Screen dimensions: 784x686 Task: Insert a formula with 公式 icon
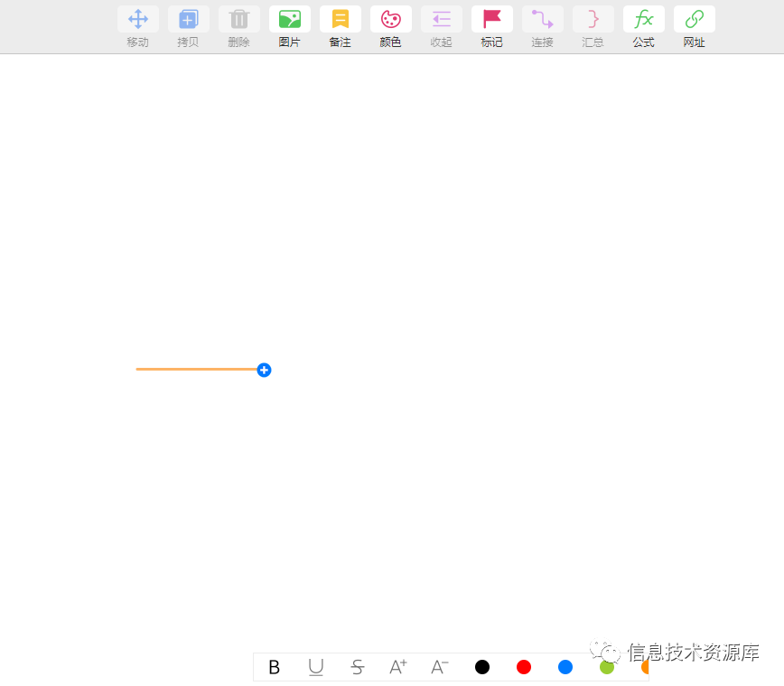(x=644, y=20)
